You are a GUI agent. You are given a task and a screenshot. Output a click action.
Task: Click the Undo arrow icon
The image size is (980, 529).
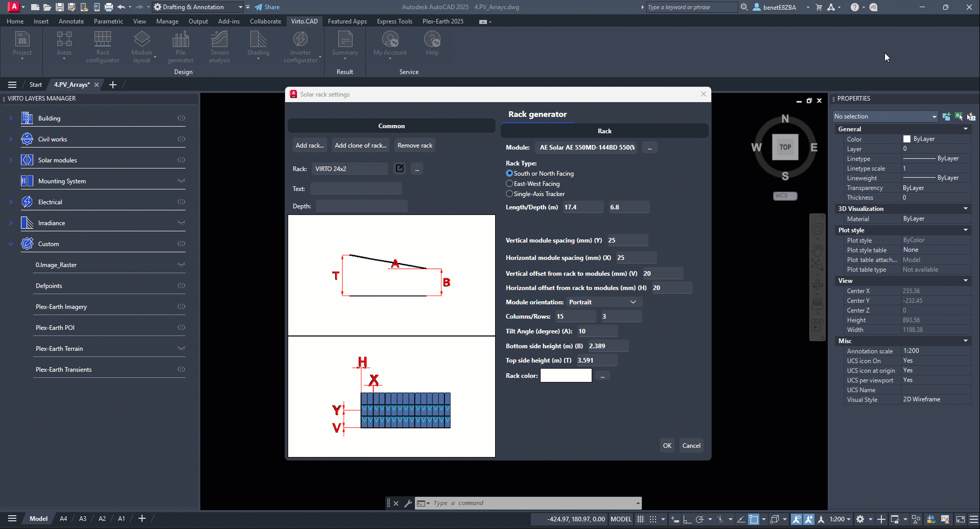point(121,7)
